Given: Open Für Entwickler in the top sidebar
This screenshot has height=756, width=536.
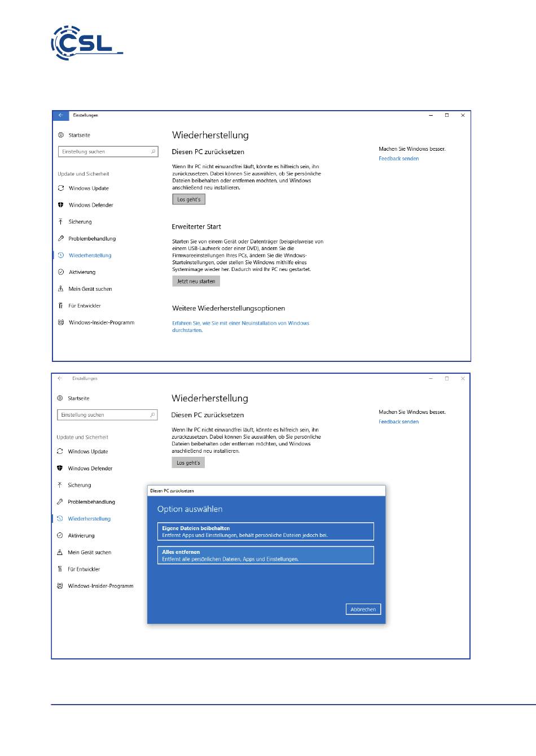Looking at the screenshot, I should point(85,305).
